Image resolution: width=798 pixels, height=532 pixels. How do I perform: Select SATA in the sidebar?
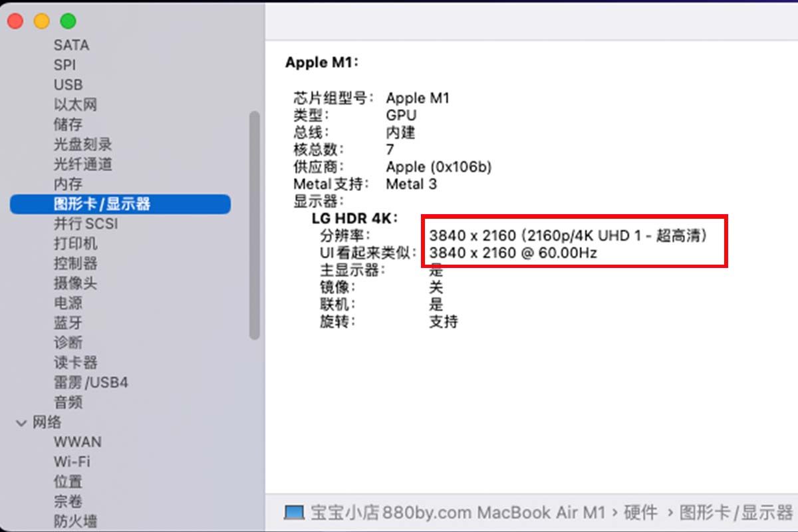[71, 45]
